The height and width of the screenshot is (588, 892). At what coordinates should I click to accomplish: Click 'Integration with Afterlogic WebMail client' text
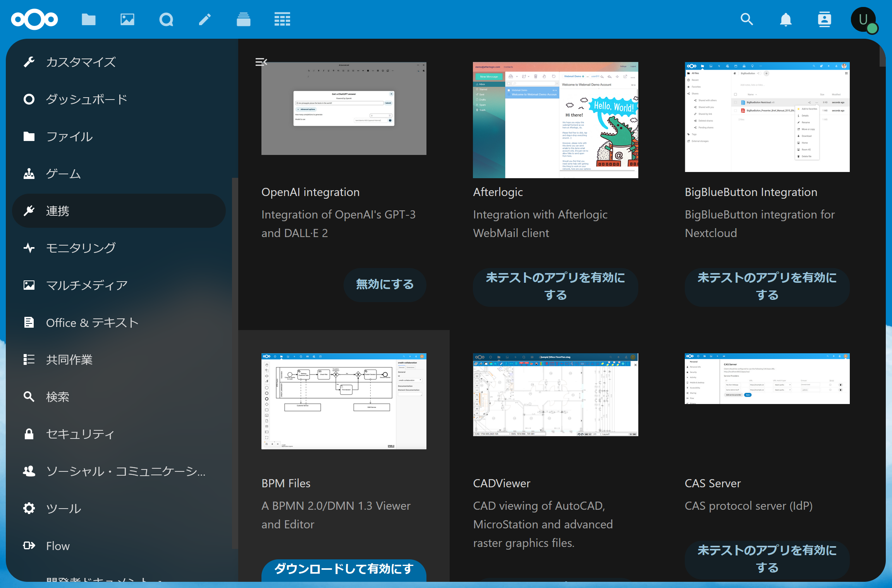coord(540,224)
